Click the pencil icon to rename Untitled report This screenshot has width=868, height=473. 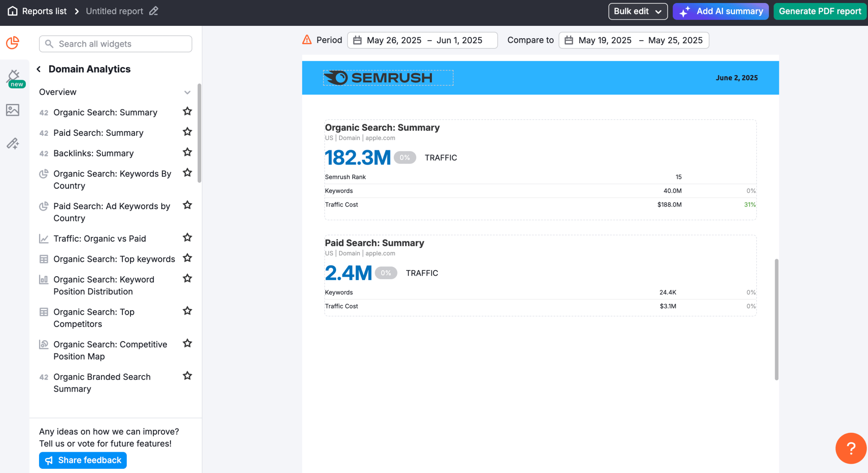point(153,11)
